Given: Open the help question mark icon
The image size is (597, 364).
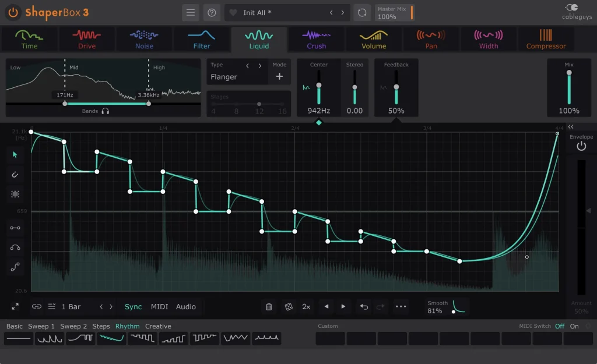Looking at the screenshot, I should point(212,13).
